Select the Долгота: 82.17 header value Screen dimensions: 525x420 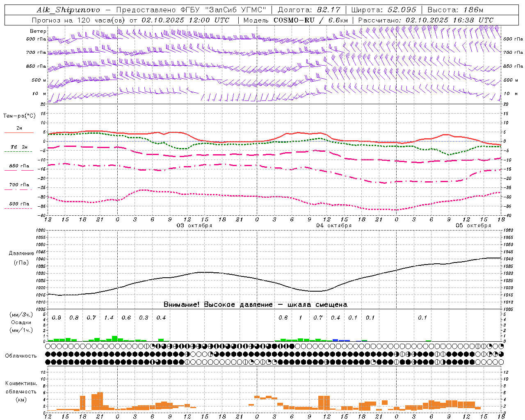[309, 10]
